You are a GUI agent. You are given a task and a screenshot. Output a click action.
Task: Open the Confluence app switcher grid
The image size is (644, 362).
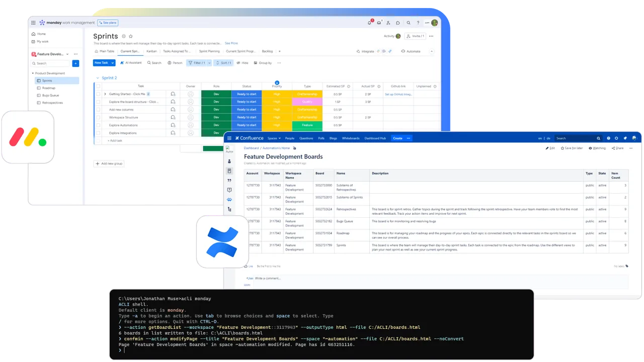pos(229,138)
